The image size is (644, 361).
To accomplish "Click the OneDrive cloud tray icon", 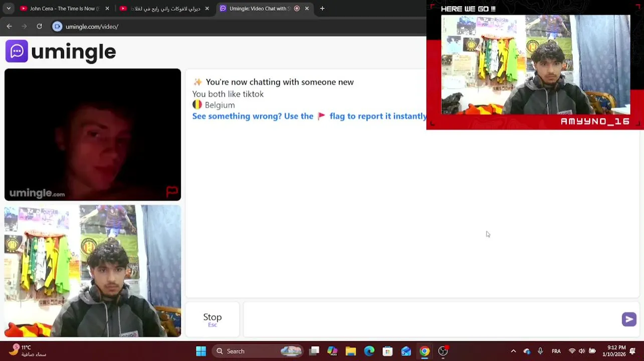I will click(x=527, y=351).
